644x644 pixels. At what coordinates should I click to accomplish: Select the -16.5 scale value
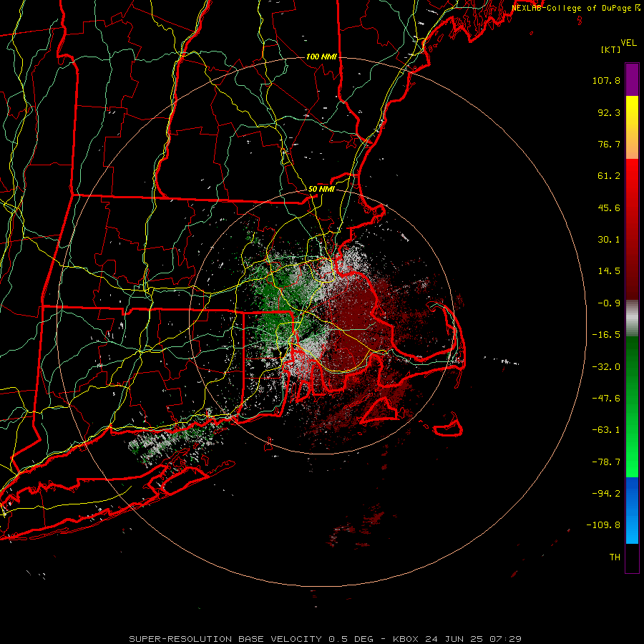606,335
